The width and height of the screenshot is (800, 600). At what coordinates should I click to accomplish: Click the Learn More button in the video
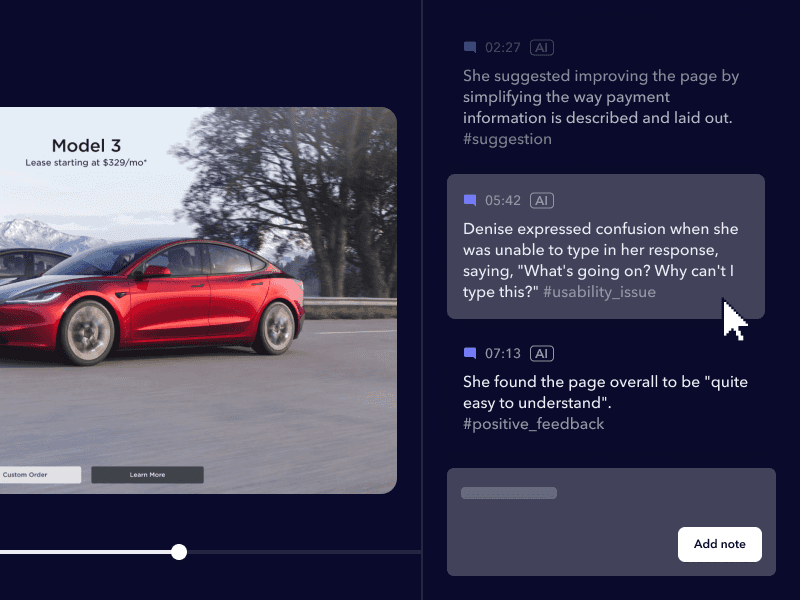[147, 474]
